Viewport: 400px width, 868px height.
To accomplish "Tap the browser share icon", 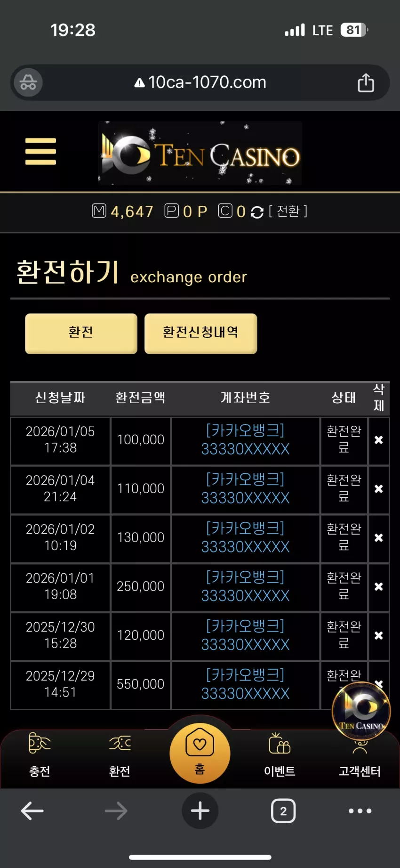I will click(x=366, y=83).
